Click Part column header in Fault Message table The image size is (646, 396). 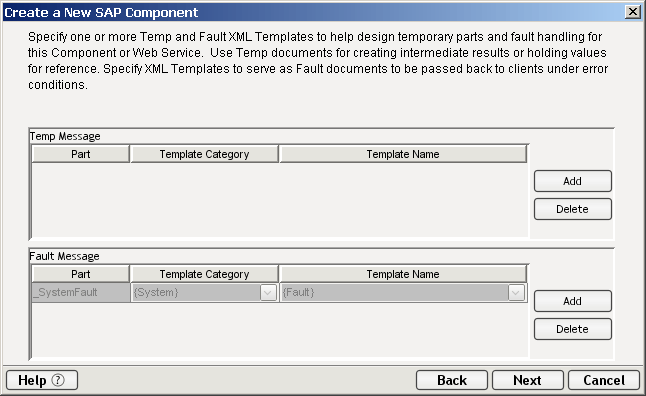(x=81, y=274)
